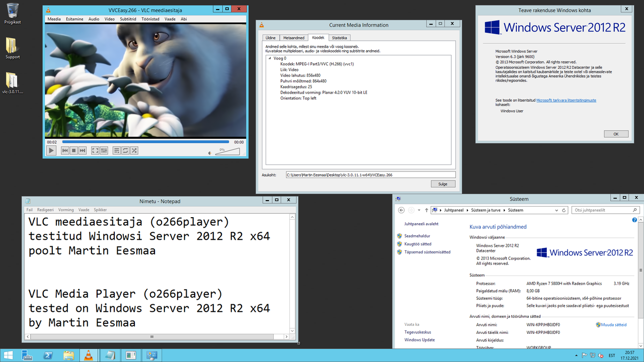Image resolution: width=644 pixels, height=362 pixels.
Task: Open PowerShell from taskbar
Action: 48,355
